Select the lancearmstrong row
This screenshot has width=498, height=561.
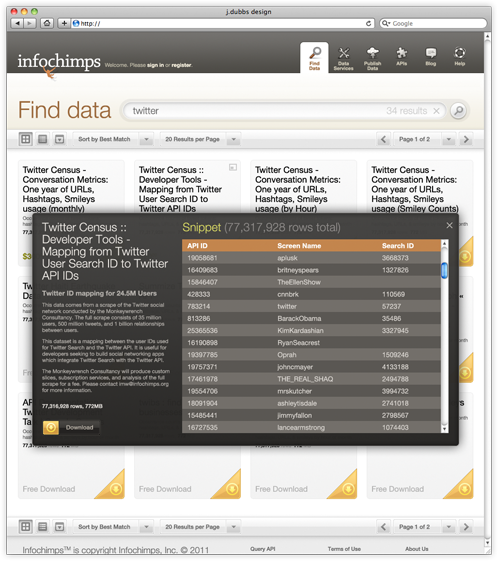pos(311,428)
